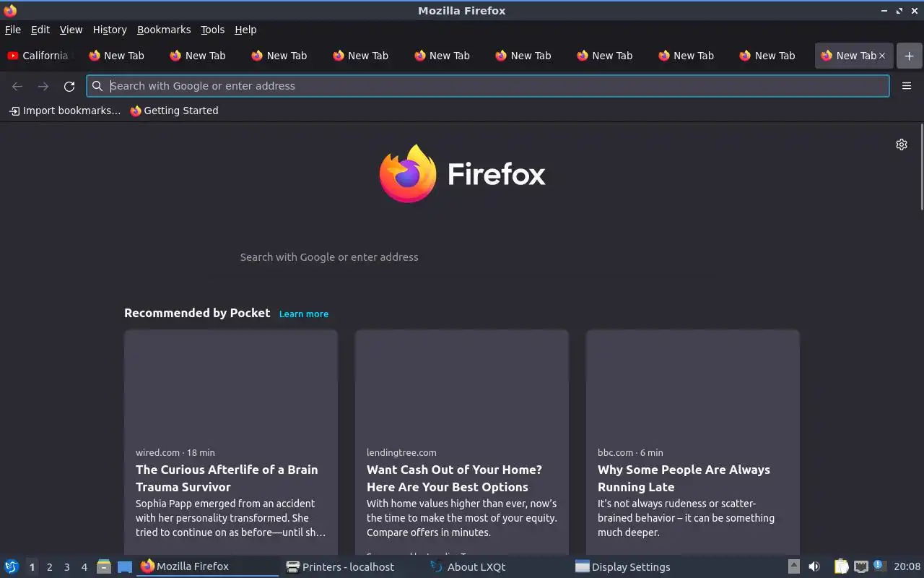The height and width of the screenshot is (578, 924).
Task: Click the Back navigation arrow
Action: 17,86
